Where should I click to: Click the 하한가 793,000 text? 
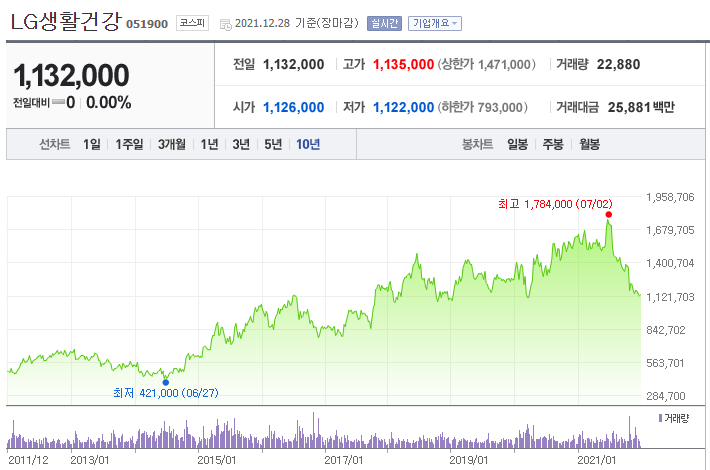pyautogui.click(x=483, y=107)
